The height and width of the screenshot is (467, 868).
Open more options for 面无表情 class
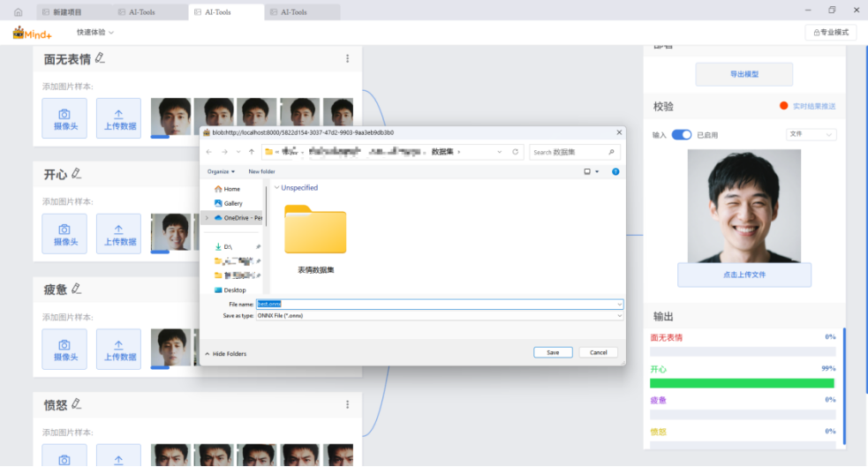pyautogui.click(x=348, y=58)
